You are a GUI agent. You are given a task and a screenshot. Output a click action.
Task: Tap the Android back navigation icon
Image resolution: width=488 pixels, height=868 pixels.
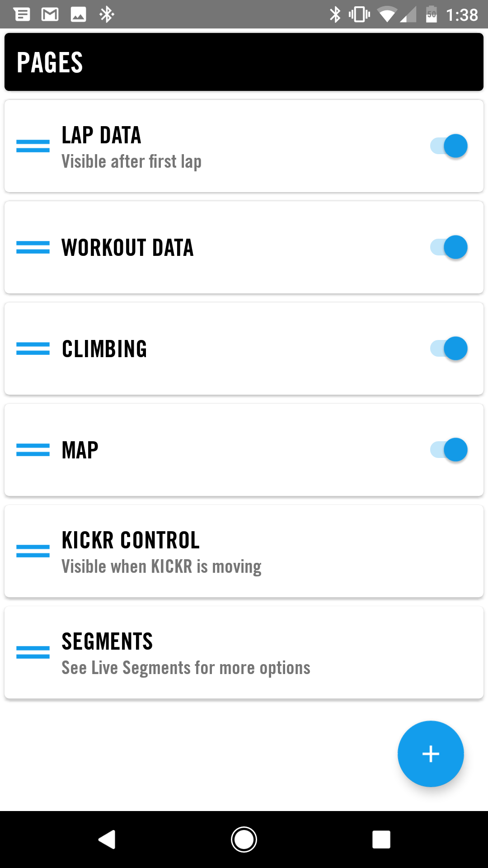tap(107, 840)
